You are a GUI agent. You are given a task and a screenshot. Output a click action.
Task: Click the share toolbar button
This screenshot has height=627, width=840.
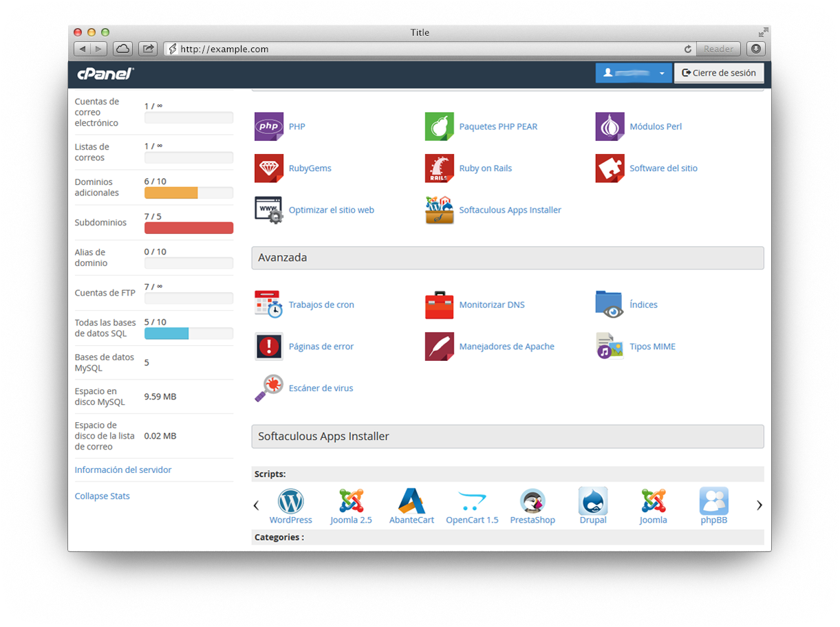[x=147, y=49]
